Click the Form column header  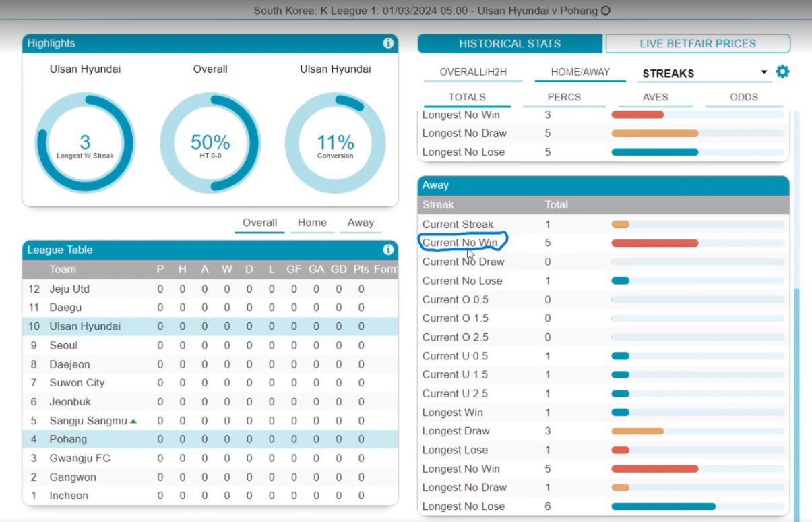(x=385, y=269)
